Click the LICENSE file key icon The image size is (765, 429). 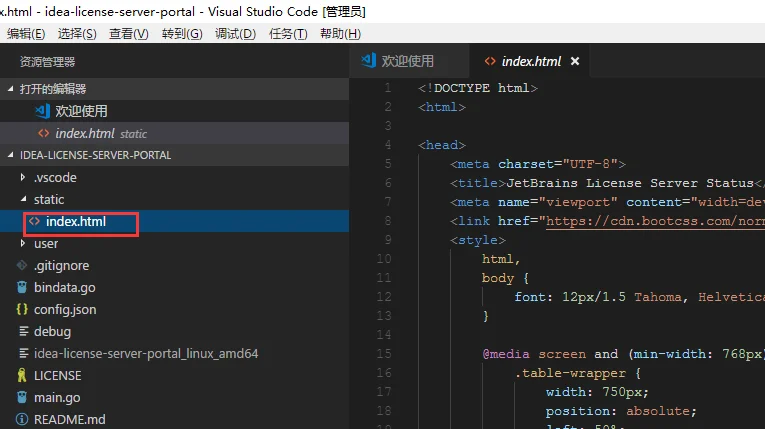click(x=22, y=376)
